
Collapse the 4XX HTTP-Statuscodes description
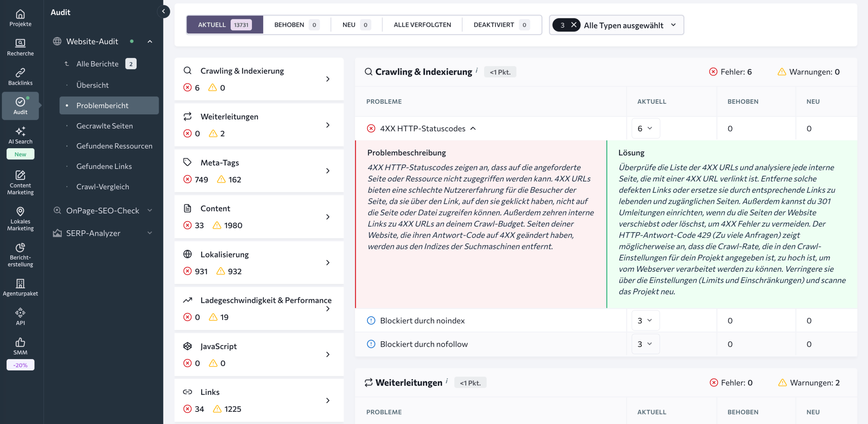[x=473, y=128]
